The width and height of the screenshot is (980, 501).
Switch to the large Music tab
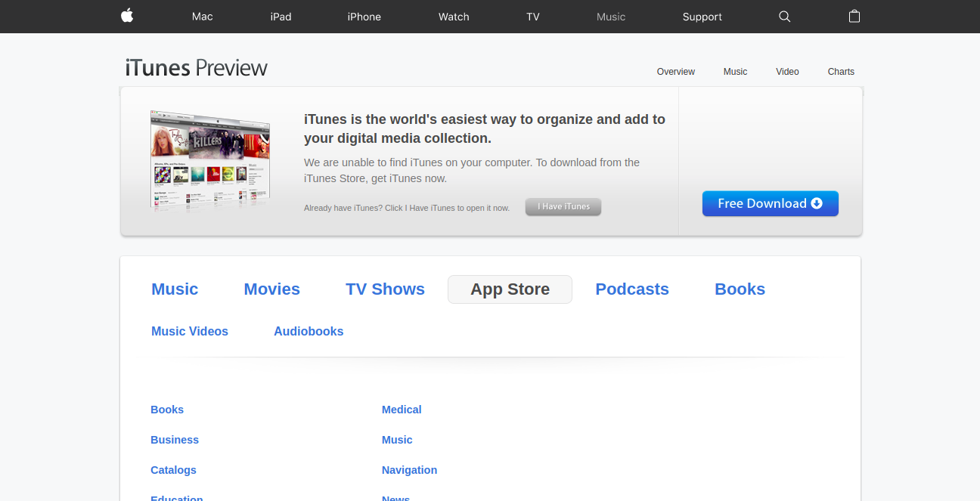(x=175, y=289)
